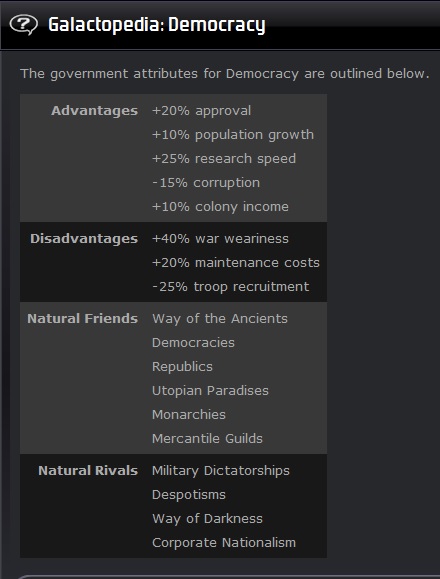
Task: Open the Way of Darkness entry
Action: coord(207,519)
